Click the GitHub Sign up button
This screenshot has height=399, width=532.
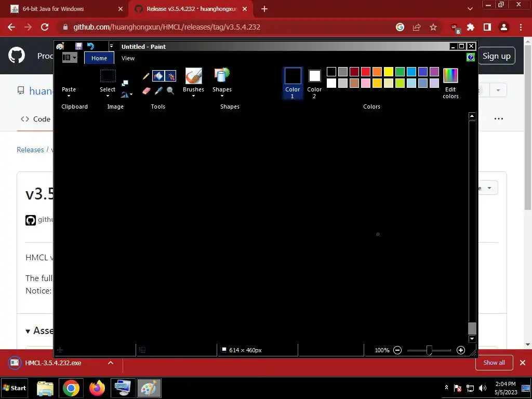coord(496,56)
